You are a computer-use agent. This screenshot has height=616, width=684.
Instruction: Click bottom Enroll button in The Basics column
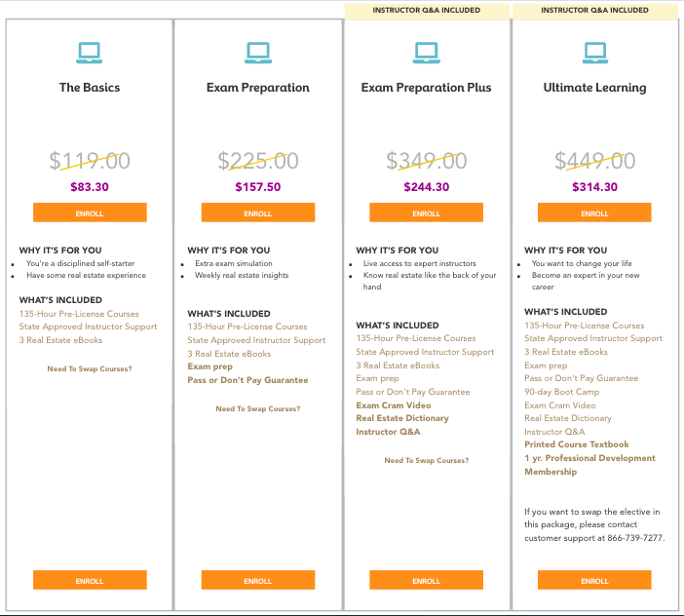90,581
